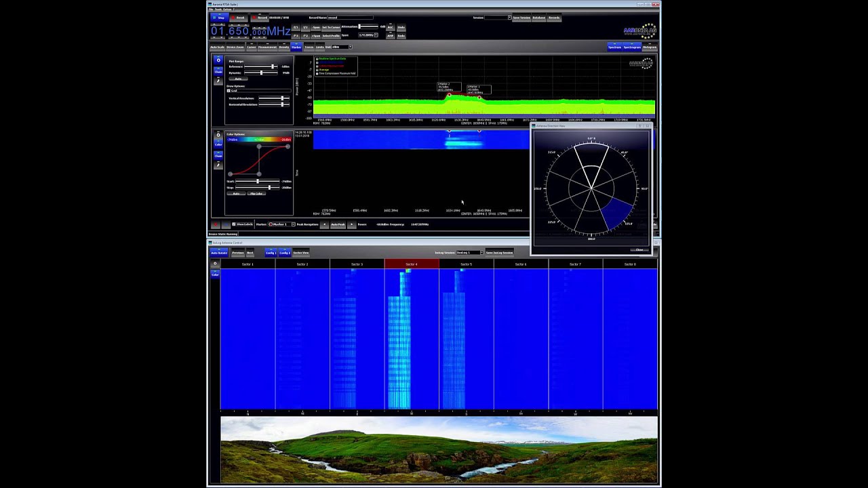Click the Flip Color button
868x488 pixels.
pos(256,194)
